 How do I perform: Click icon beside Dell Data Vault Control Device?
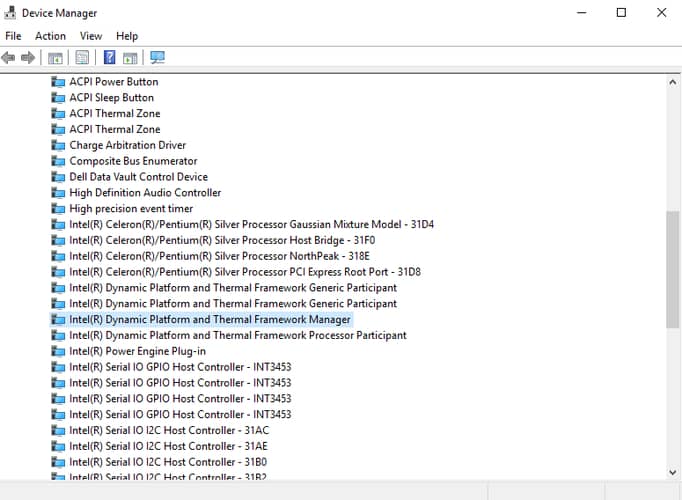coord(58,177)
